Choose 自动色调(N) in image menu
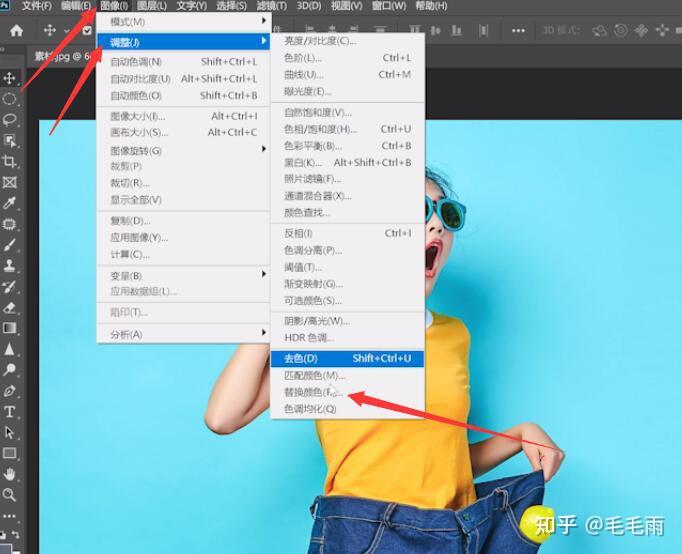 184,62
